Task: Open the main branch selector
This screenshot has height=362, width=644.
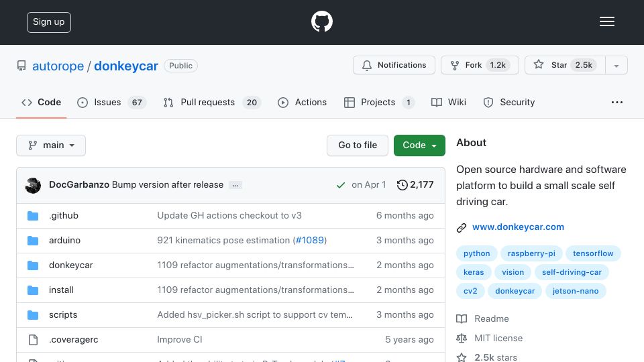Action: pos(51,145)
